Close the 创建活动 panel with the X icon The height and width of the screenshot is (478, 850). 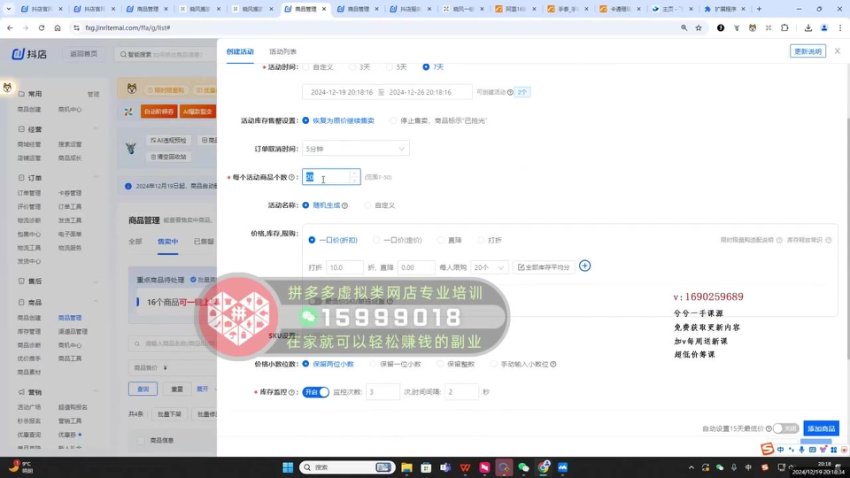[833, 51]
